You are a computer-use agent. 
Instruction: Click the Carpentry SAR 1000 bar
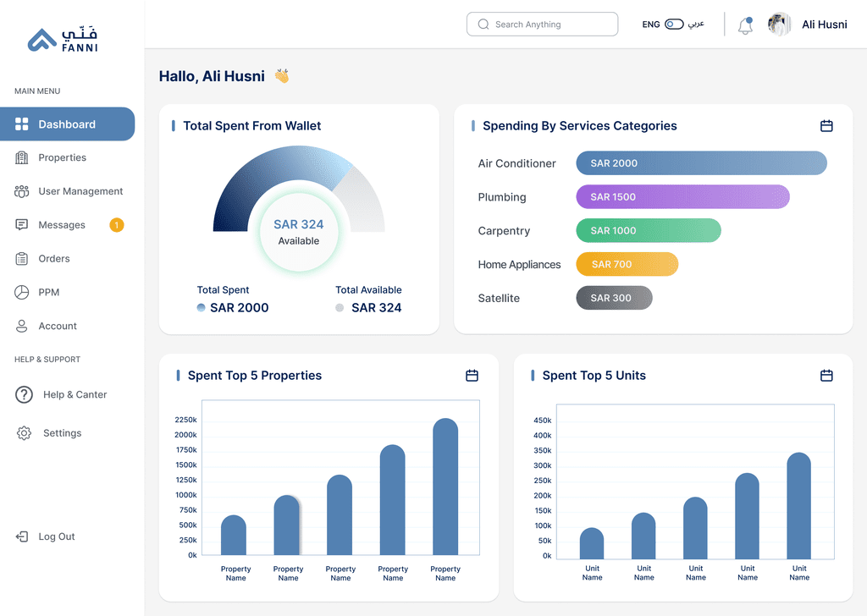(649, 230)
